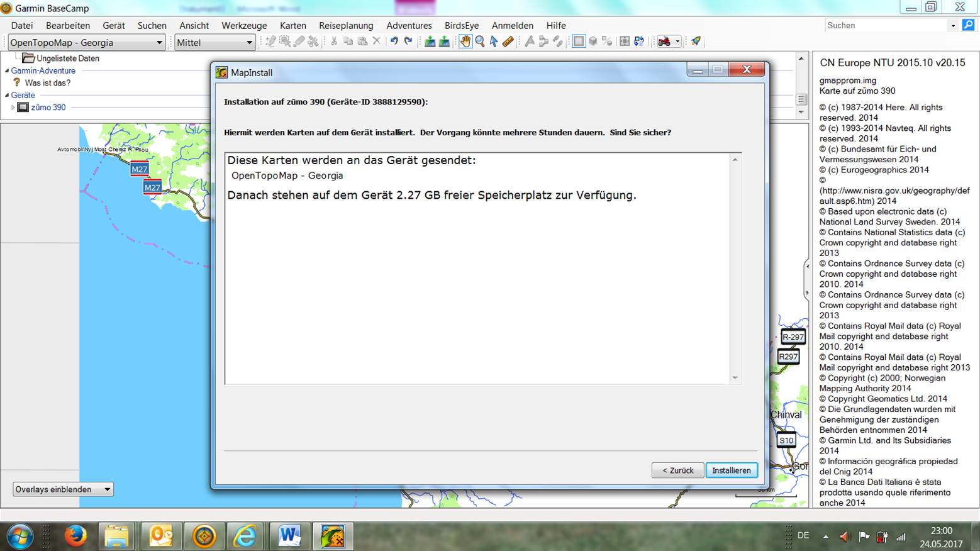Click the Was ist das? link
Viewport: 980px width, 551px height.
[48, 83]
